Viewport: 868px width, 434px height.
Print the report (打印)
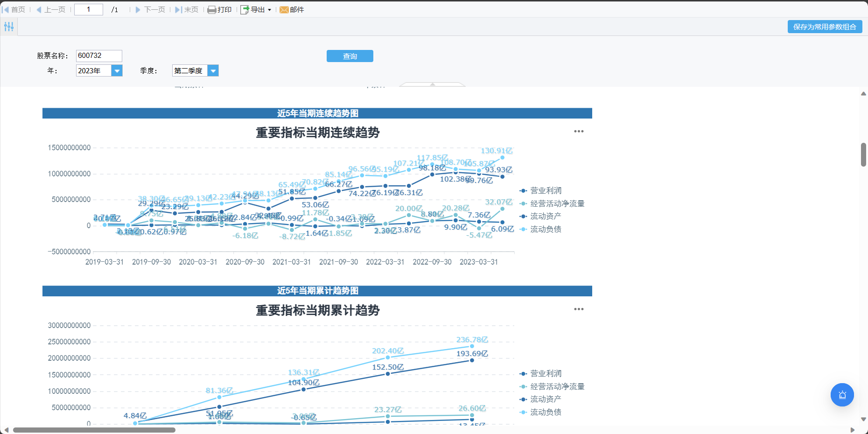219,9
